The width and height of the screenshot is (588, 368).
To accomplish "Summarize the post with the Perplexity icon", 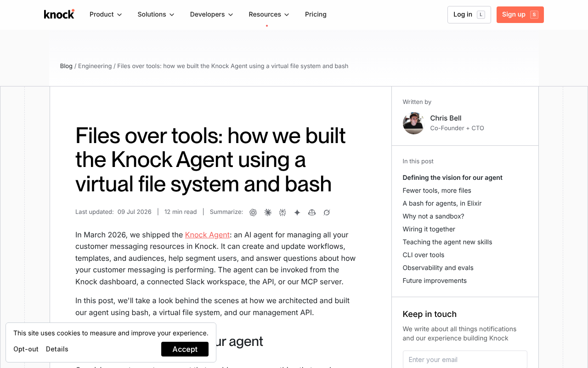I will pos(283,212).
